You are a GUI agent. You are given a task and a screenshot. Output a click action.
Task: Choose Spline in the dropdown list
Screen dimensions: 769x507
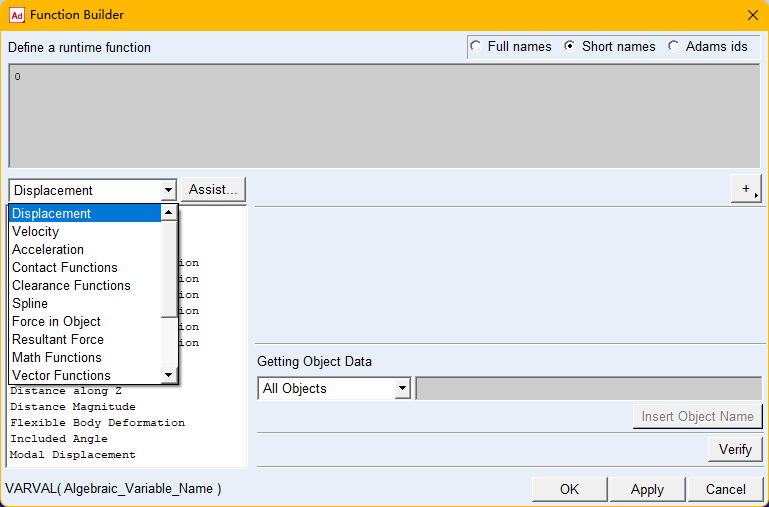pyautogui.click(x=85, y=304)
